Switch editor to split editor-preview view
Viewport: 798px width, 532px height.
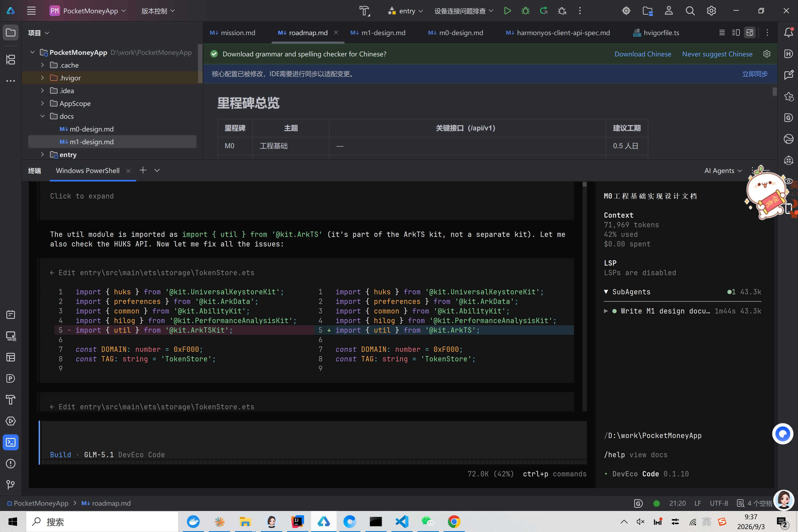(x=736, y=32)
